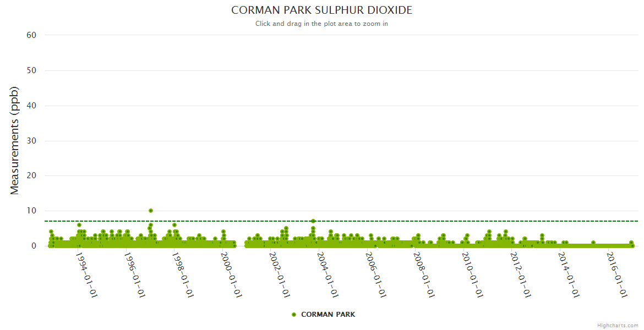The height and width of the screenshot is (330, 644).
Task: Click the Measurements (ppb) axis title
Action: point(15,140)
